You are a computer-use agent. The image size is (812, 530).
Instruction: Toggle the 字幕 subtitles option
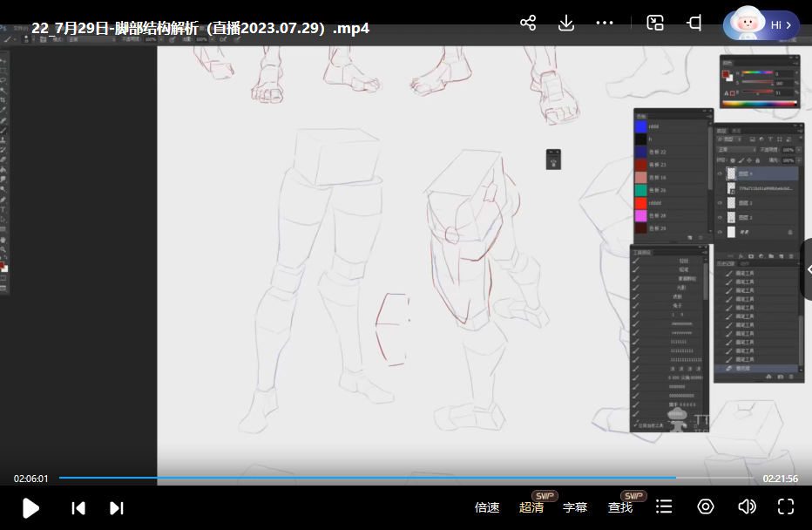pyautogui.click(x=575, y=507)
